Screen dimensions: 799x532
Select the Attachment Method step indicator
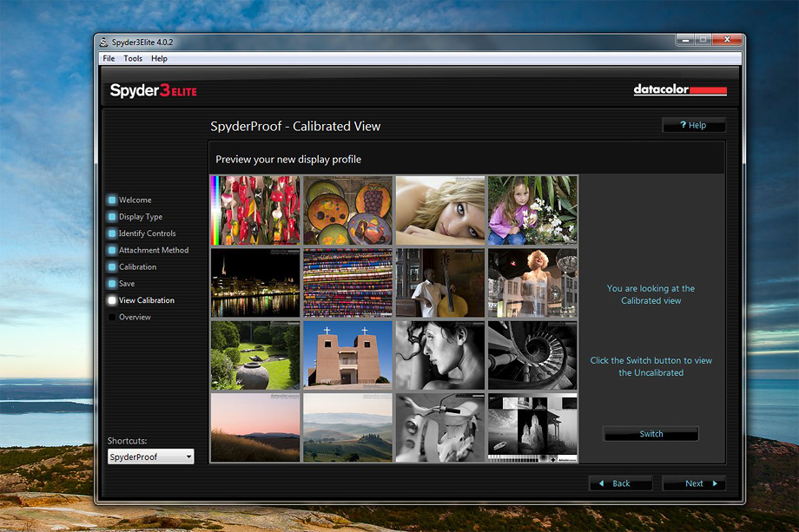point(112,251)
